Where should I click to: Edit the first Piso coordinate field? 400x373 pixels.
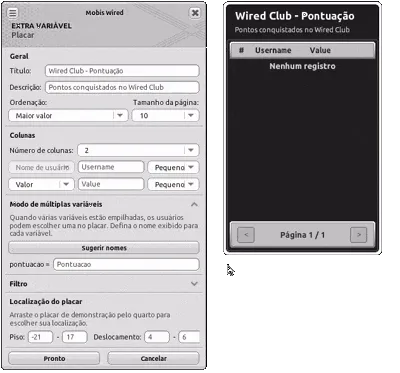pos(40,337)
